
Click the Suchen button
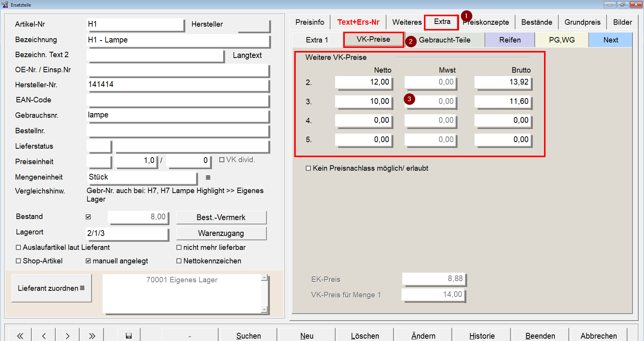click(x=248, y=336)
